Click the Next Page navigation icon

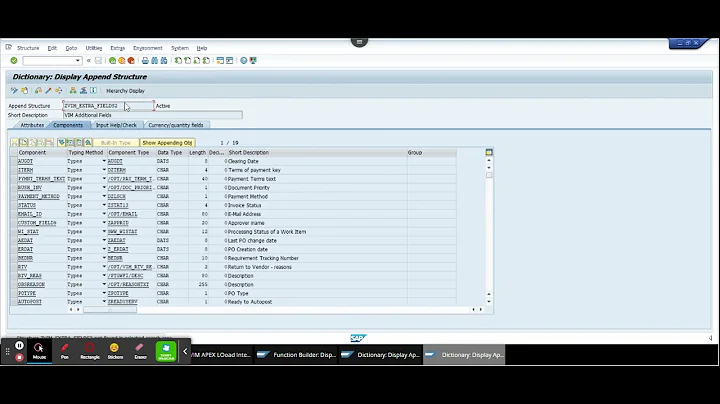point(197,61)
